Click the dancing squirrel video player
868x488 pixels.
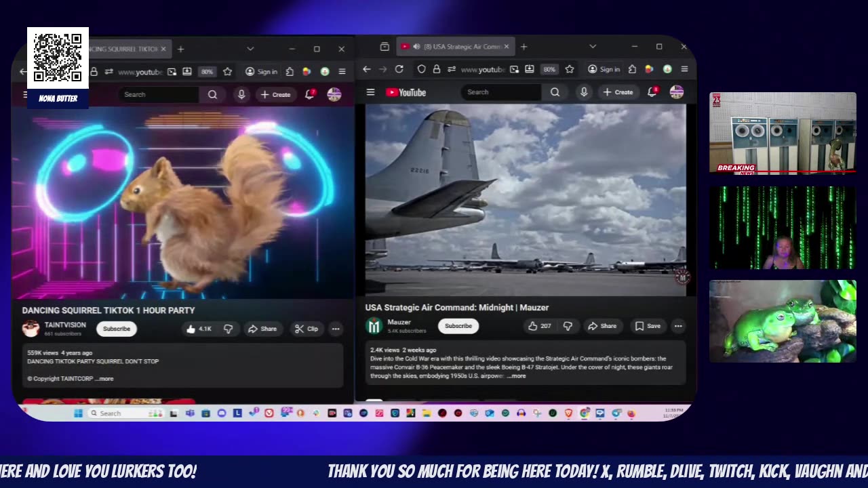(x=182, y=203)
